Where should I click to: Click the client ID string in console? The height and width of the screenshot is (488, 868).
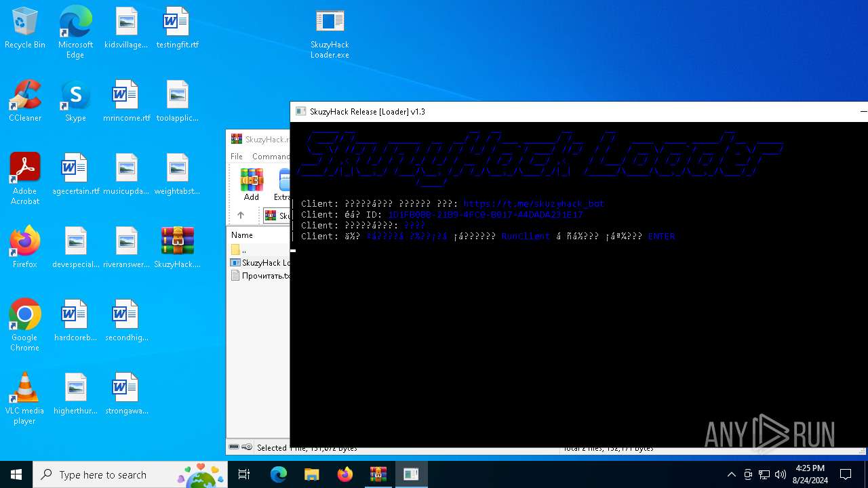pos(486,214)
